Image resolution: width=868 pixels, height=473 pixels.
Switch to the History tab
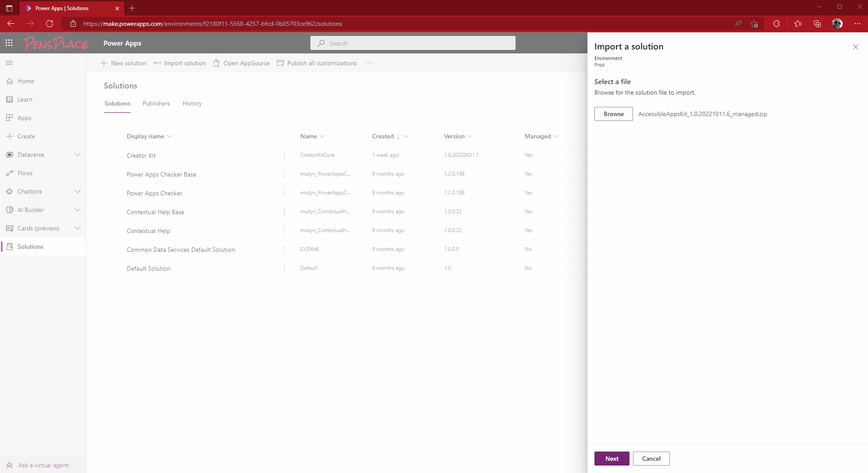(x=192, y=103)
